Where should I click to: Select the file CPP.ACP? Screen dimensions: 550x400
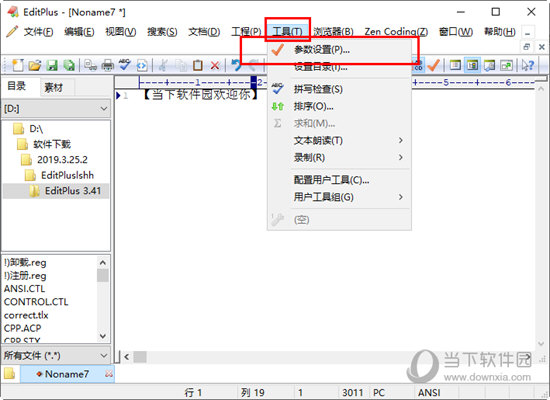(x=22, y=328)
